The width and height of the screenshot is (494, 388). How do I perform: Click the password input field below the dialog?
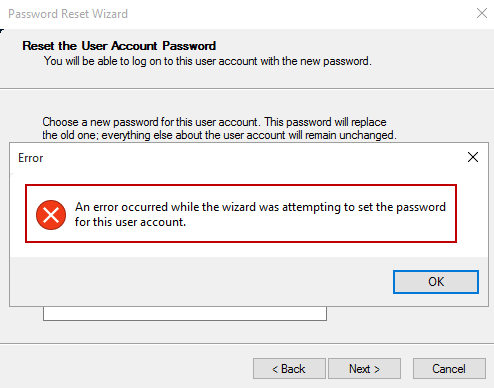click(x=185, y=314)
